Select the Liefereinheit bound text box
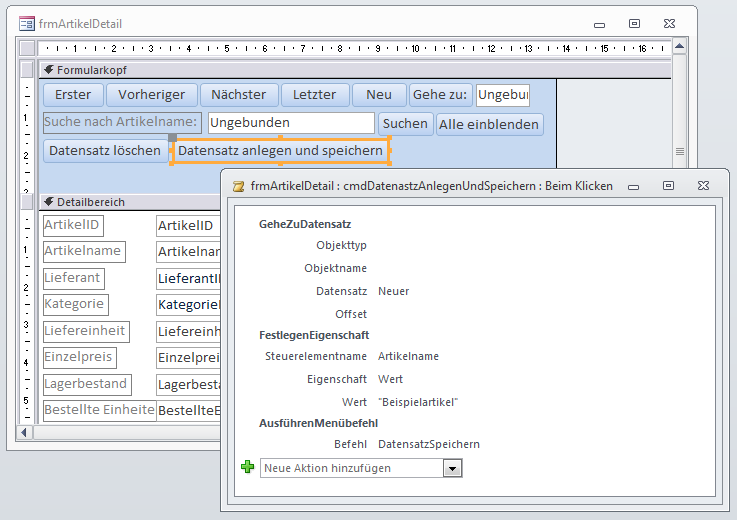 (x=188, y=331)
